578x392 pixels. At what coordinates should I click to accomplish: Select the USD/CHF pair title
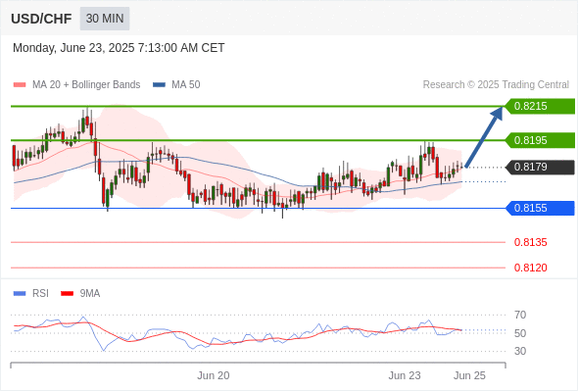41,19
